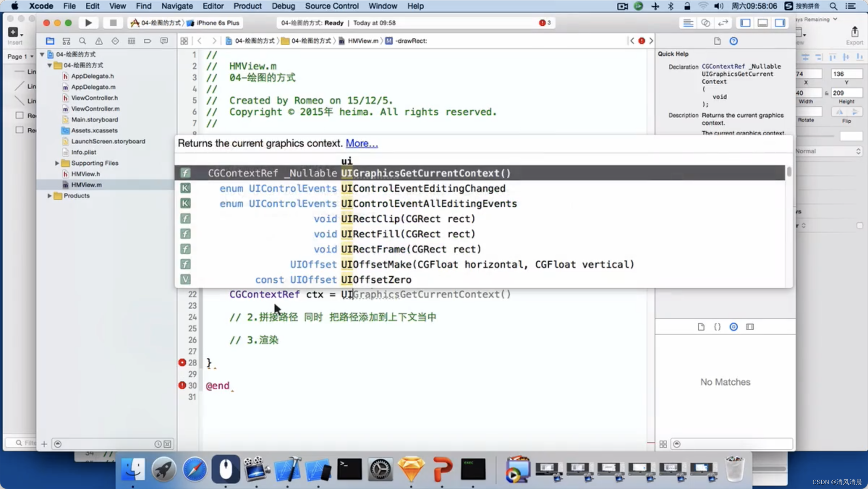Open the Find navigator magnifier icon
Viewport: 868px width, 489px height.
82,41
